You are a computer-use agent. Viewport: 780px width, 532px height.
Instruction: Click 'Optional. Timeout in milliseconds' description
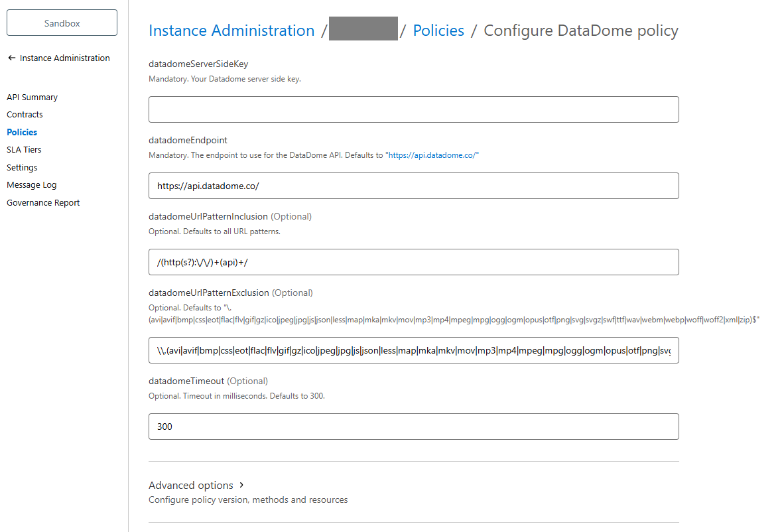[x=237, y=396]
